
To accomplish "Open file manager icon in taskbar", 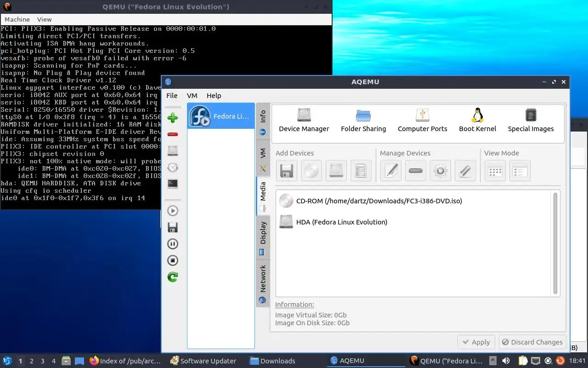I will coord(66,361).
